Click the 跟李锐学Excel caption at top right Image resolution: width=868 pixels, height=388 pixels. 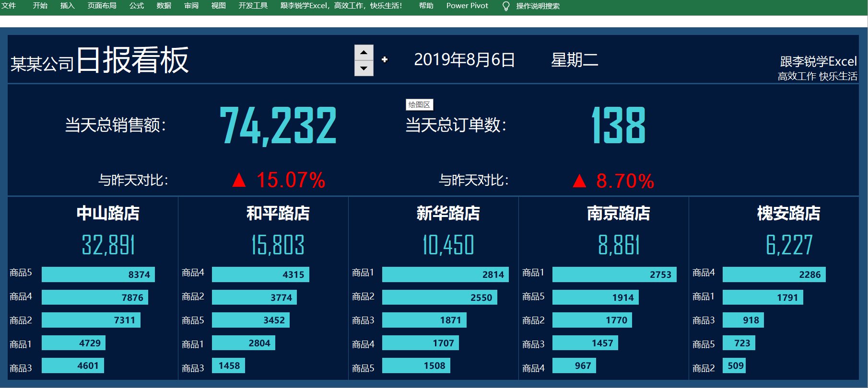click(x=818, y=62)
